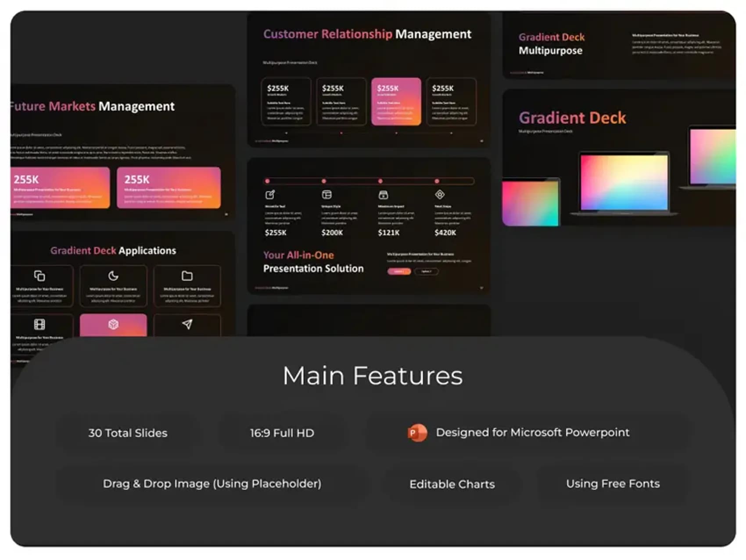
Task: Click the film grid icon in Applications slide
Action: pyautogui.click(x=39, y=324)
